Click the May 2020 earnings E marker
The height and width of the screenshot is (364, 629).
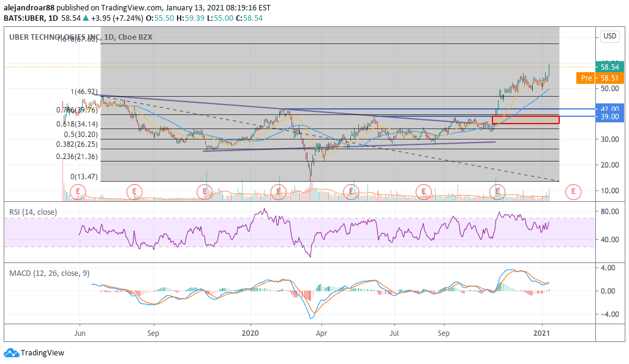[x=351, y=191]
